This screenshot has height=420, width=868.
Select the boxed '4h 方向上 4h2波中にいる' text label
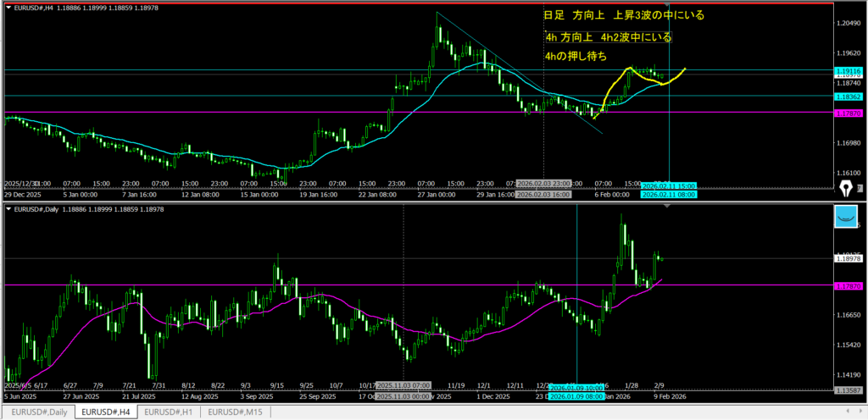click(x=608, y=37)
